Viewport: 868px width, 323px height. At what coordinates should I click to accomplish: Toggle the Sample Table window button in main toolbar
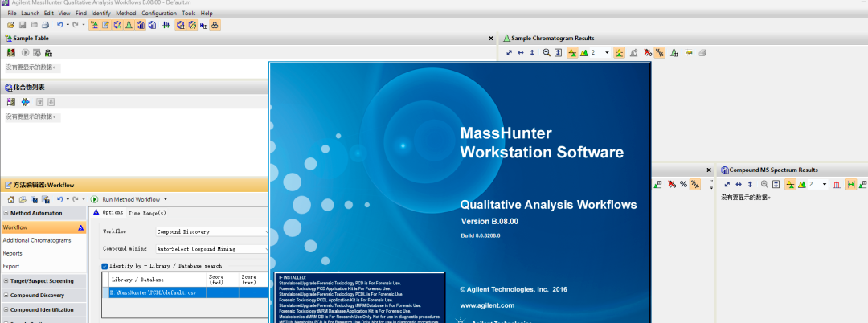click(x=94, y=25)
